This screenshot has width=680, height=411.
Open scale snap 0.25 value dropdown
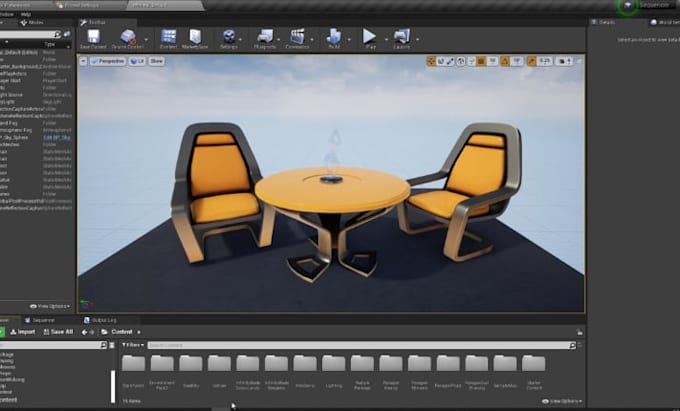point(545,61)
